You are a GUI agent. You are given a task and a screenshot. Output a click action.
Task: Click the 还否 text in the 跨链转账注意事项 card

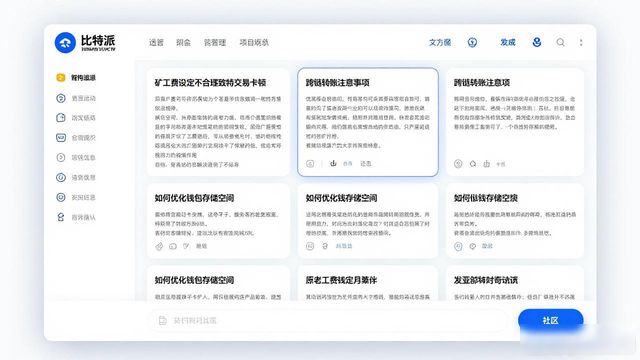[x=366, y=164]
